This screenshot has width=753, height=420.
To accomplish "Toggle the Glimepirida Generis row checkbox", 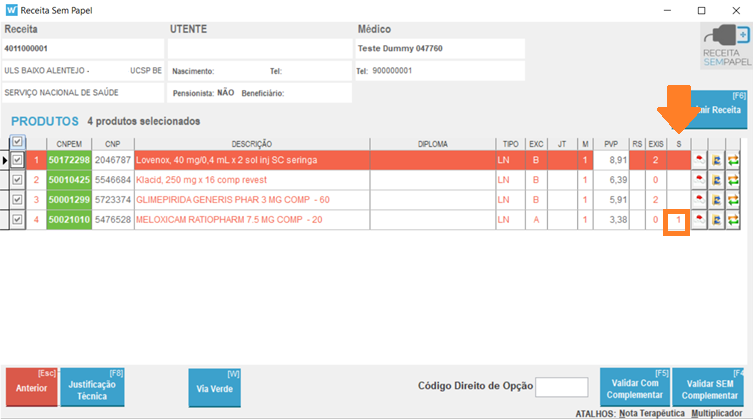I will click(x=16, y=200).
